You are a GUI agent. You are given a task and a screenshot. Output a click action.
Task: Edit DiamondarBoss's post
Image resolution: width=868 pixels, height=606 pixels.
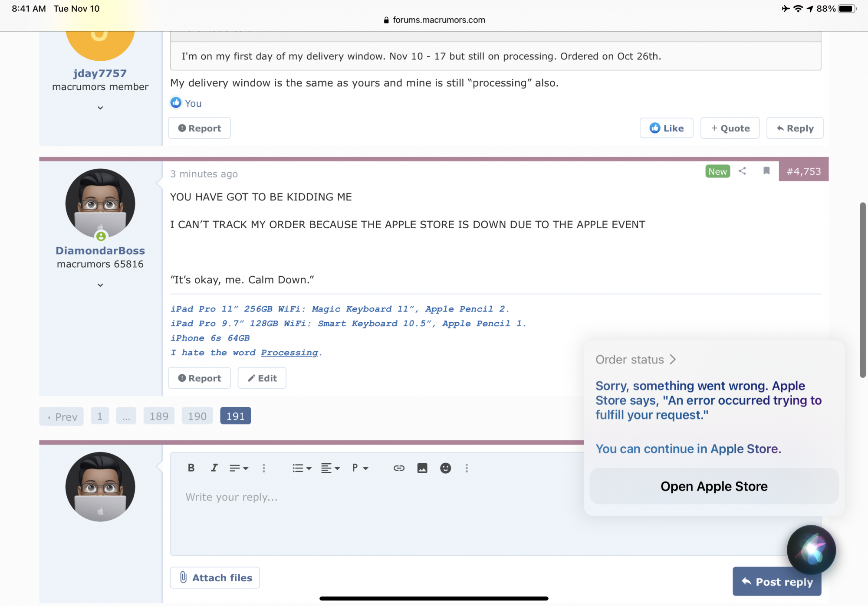tap(262, 378)
